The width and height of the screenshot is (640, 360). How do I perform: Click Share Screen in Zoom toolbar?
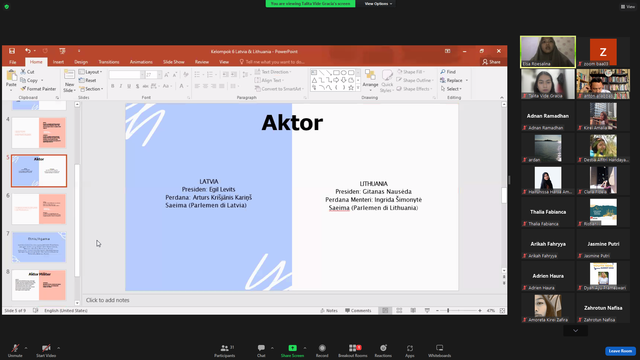pyautogui.click(x=292, y=350)
